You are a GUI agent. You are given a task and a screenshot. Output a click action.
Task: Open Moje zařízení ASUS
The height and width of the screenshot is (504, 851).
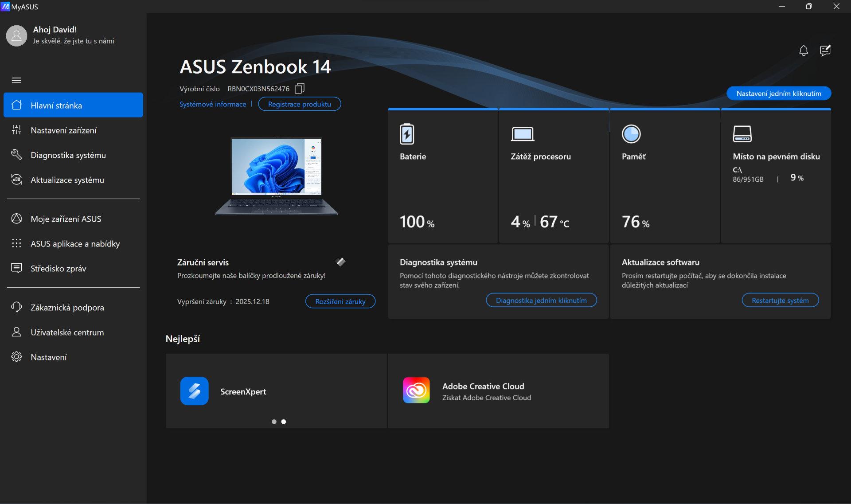73,219
